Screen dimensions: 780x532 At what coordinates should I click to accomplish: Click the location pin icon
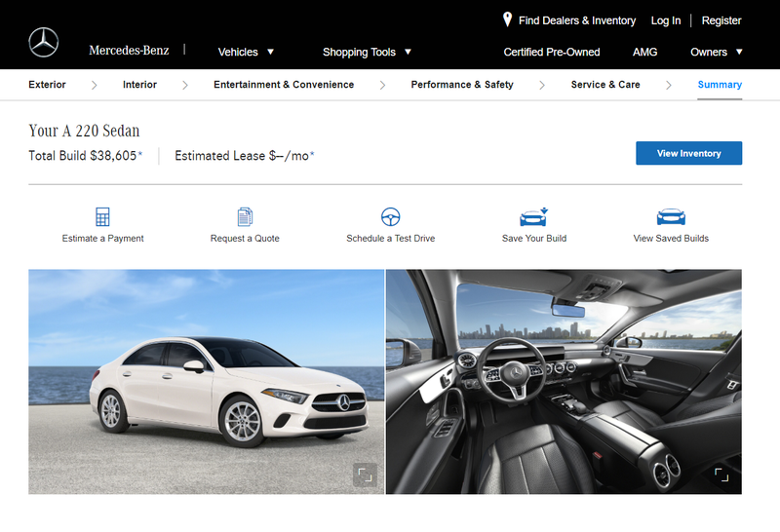point(507,19)
